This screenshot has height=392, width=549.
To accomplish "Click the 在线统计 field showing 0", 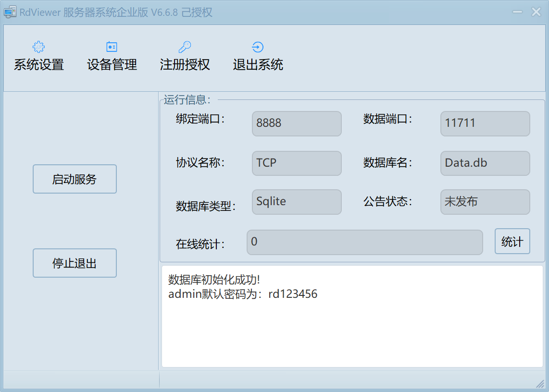I will pyautogui.click(x=364, y=242).
